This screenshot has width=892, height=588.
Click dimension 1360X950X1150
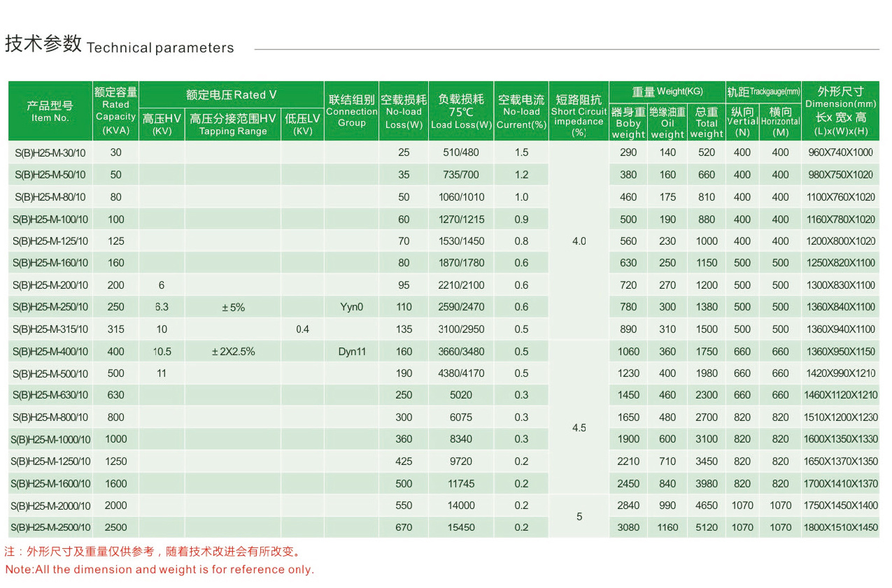click(840, 352)
